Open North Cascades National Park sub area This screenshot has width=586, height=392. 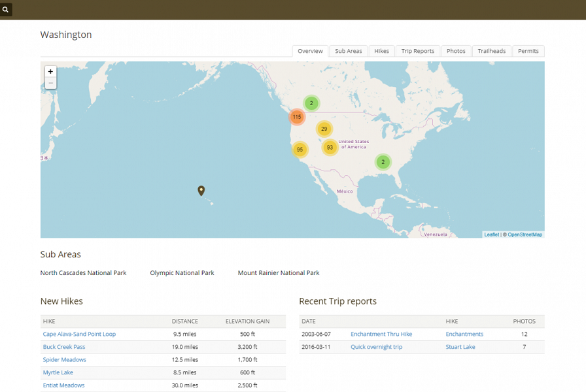(83, 273)
